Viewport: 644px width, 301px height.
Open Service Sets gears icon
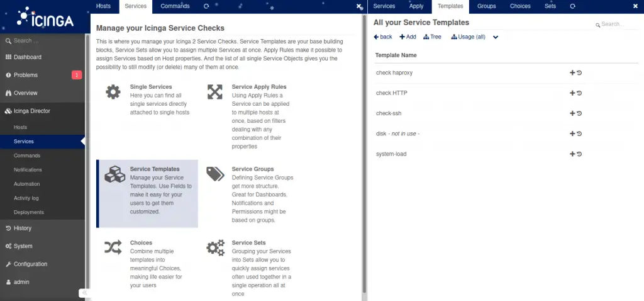click(x=215, y=248)
